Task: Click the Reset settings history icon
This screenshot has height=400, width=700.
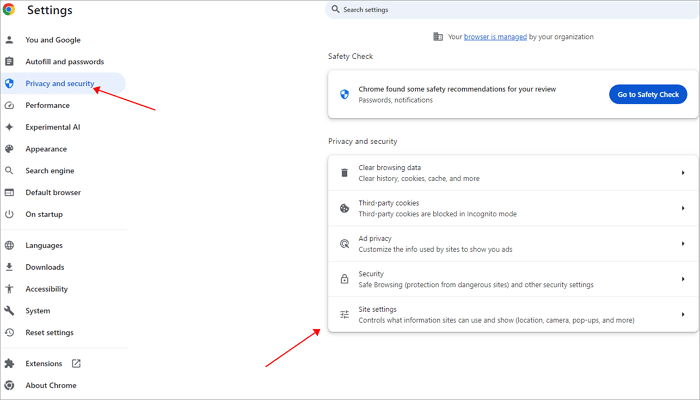Action: click(x=9, y=333)
